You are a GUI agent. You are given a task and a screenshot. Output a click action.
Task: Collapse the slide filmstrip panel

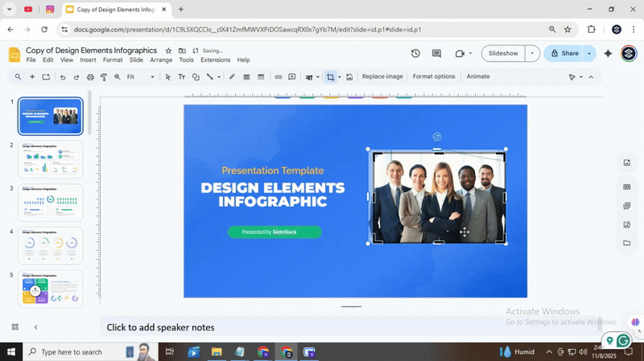pyautogui.click(x=35, y=327)
